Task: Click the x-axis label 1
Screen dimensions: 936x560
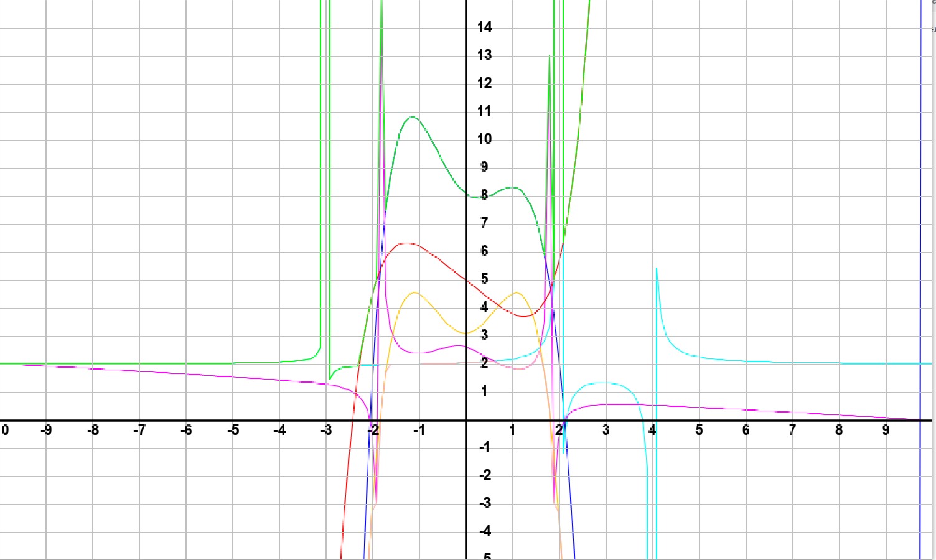Action: tap(513, 430)
